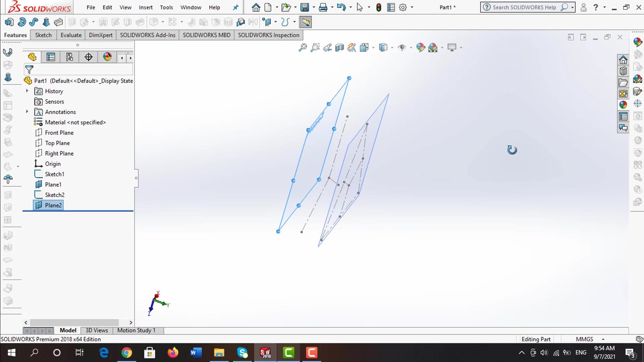644x362 pixels.
Task: Toggle the Measure tool button
Action: coord(305,22)
